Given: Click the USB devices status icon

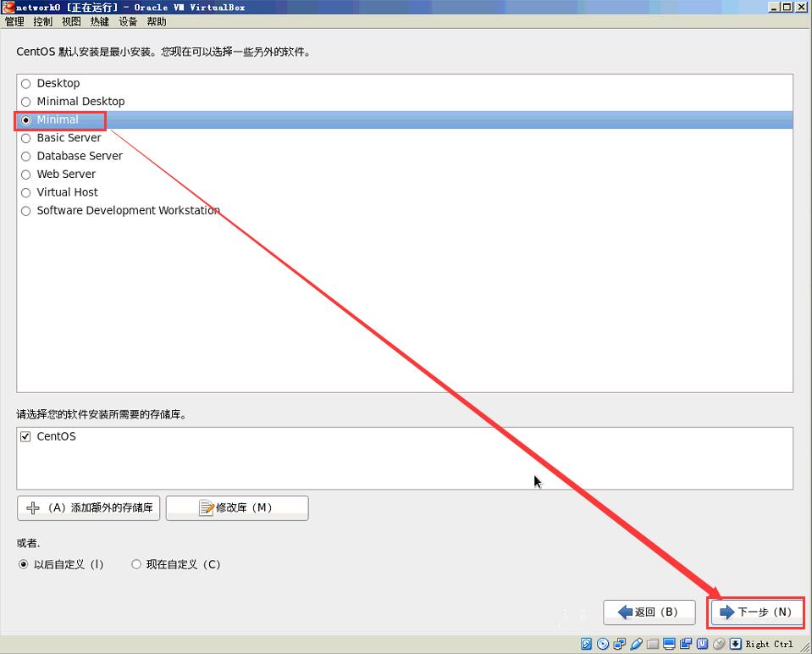Looking at the screenshot, I should pyautogui.click(x=637, y=644).
